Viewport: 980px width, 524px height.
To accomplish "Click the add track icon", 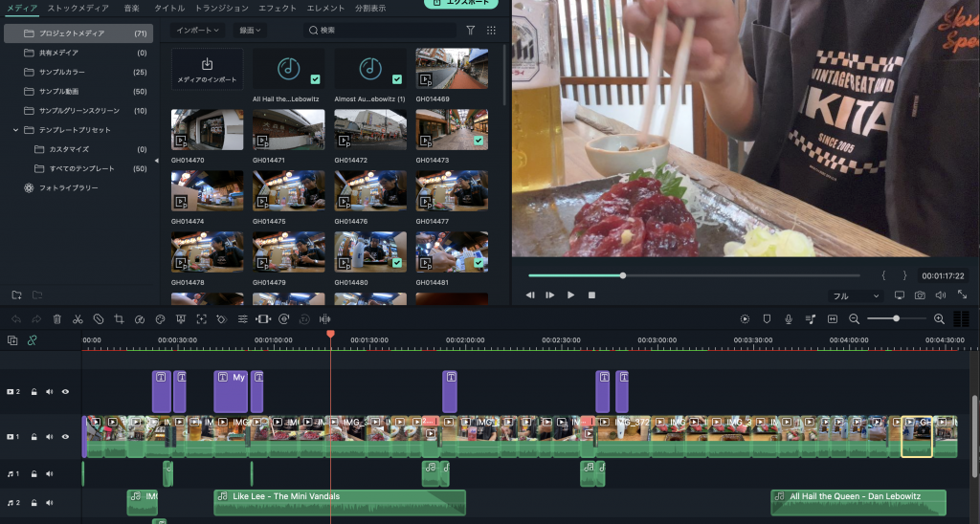I will [x=12, y=340].
